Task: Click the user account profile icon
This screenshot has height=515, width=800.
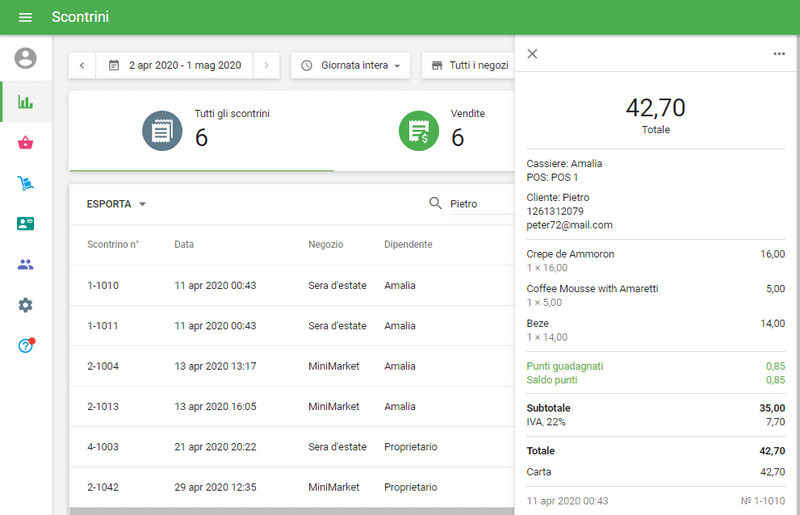Action: pyautogui.click(x=25, y=59)
